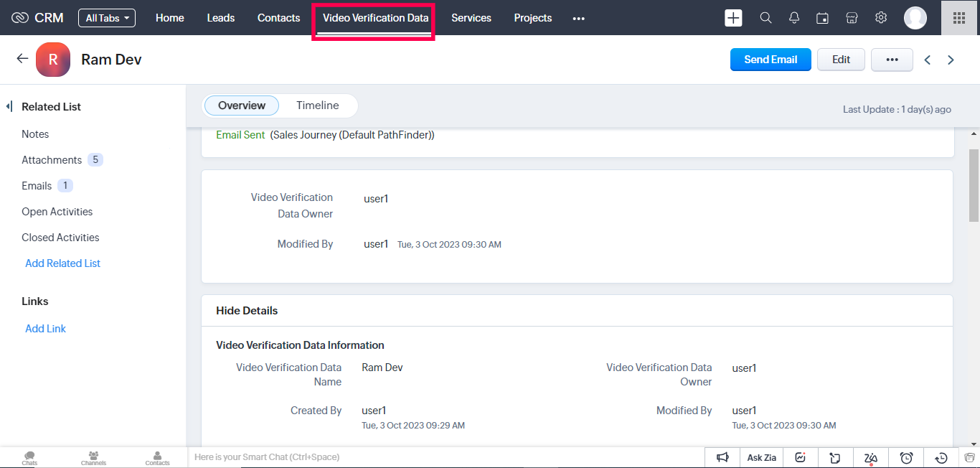Viewport: 980px width, 468px height.
Task: Expand the All Tabs dropdown
Action: coord(107,18)
